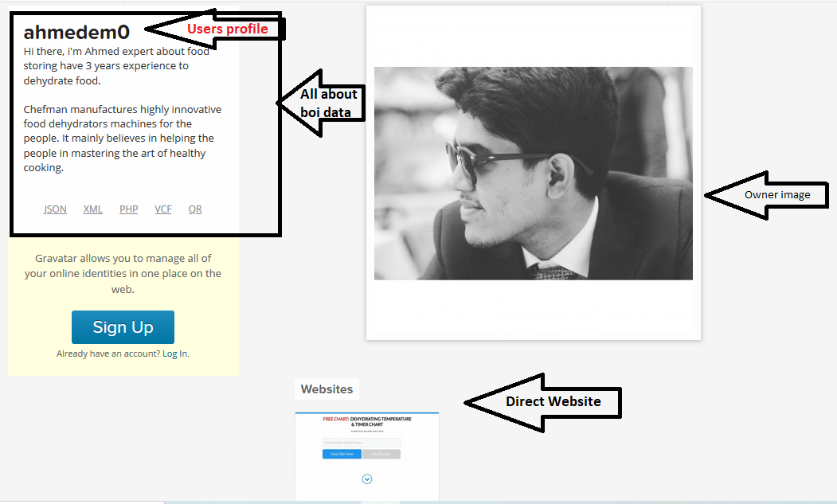Screen dimensions: 837x504
Task: Click the Direct Website arrow annotation
Action: 553,401
